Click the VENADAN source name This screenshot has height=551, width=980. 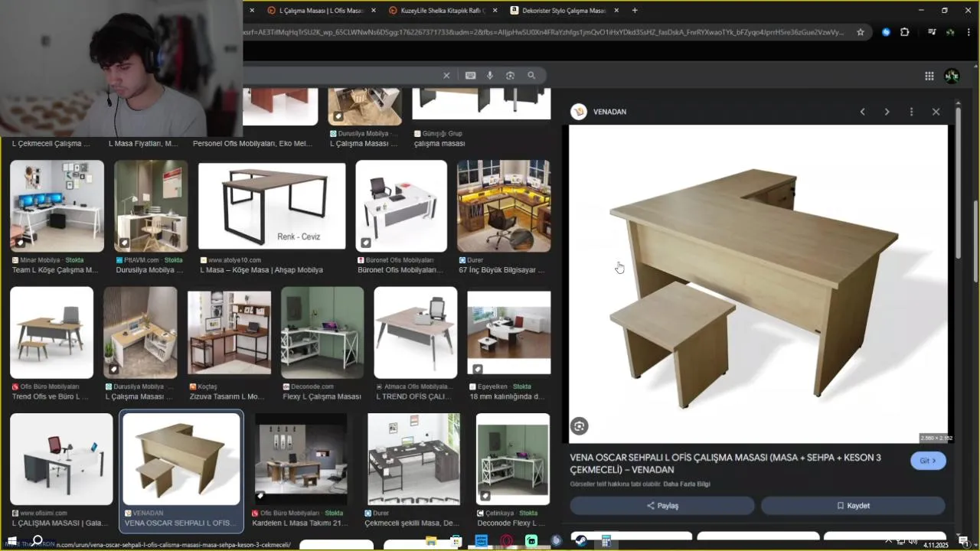click(x=609, y=112)
